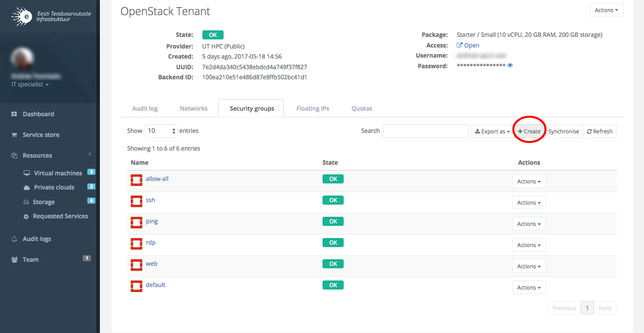This screenshot has width=644, height=333.
Task: Focus the Search input field
Action: pos(426,131)
